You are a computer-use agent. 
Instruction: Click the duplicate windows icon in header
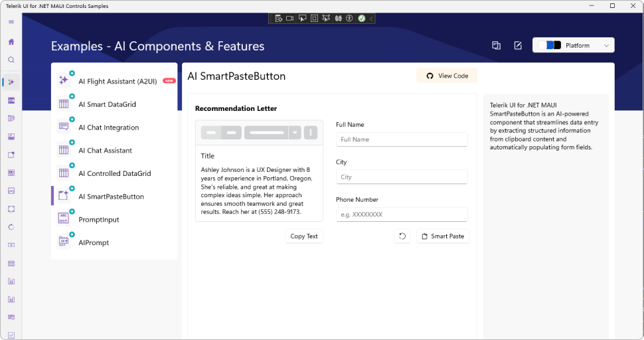[x=496, y=46]
